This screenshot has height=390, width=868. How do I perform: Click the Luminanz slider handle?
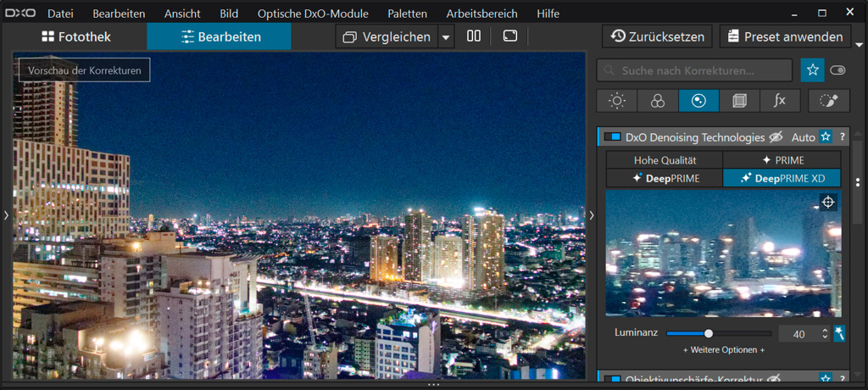pos(709,333)
